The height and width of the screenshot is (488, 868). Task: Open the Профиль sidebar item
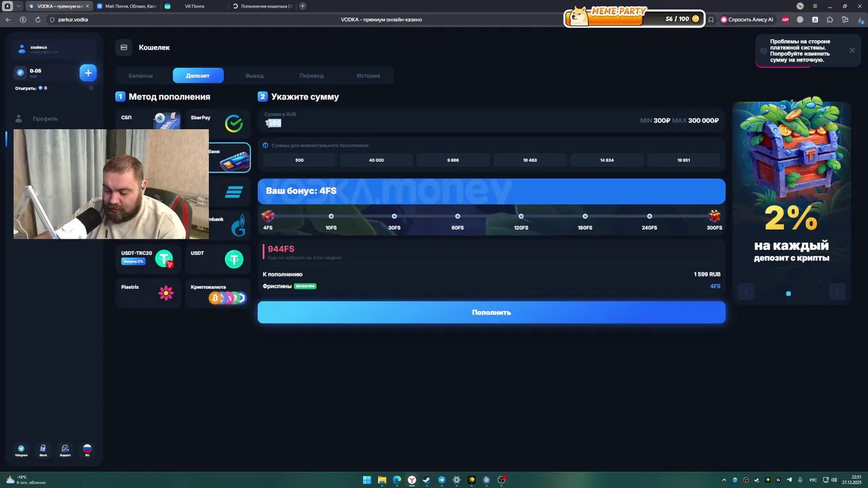click(45, 119)
